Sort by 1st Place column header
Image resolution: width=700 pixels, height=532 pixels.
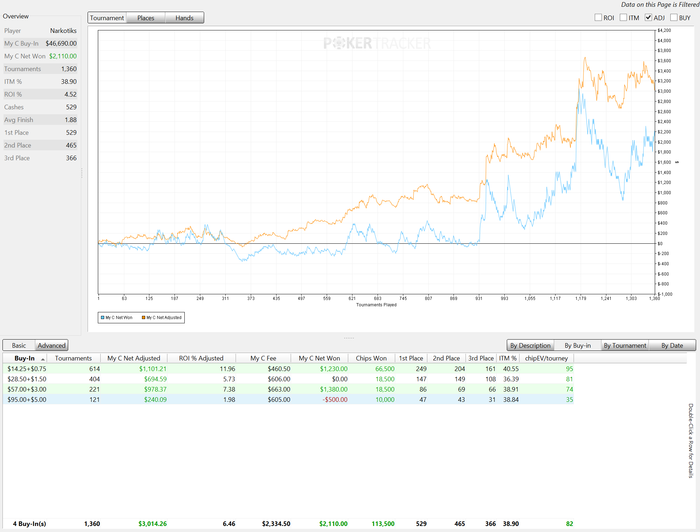click(411, 358)
